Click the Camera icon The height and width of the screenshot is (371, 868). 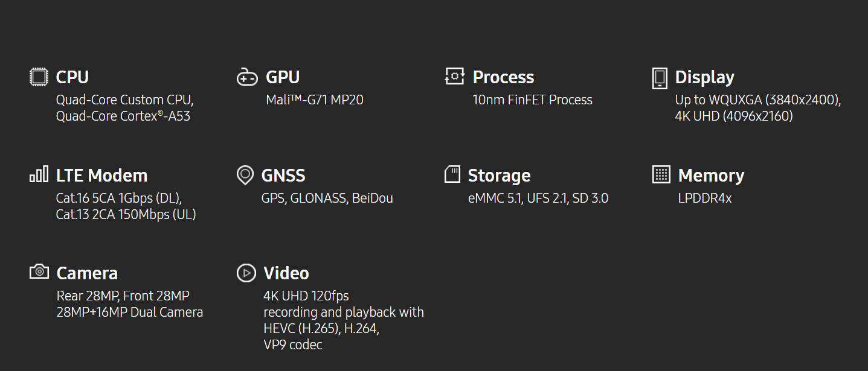click(x=39, y=271)
